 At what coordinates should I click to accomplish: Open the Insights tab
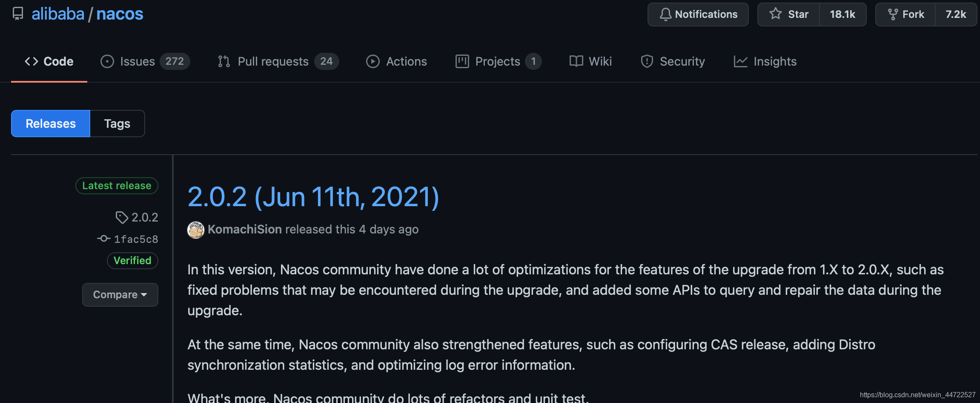[765, 61]
